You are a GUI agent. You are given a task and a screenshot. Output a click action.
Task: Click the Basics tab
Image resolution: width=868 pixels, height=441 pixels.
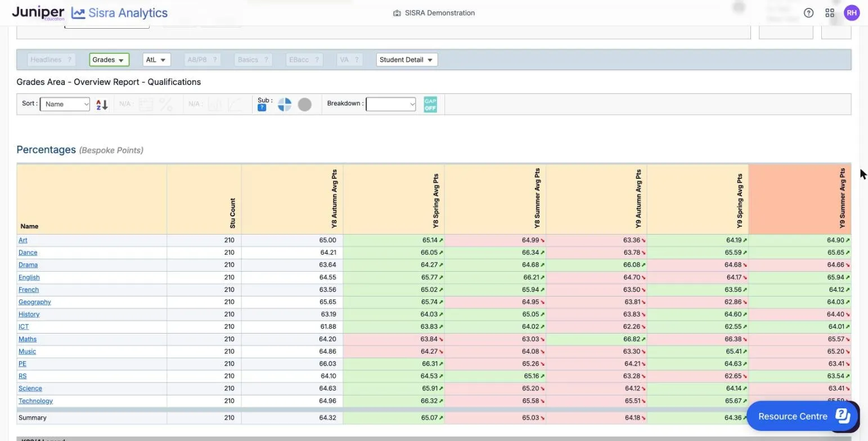(253, 60)
